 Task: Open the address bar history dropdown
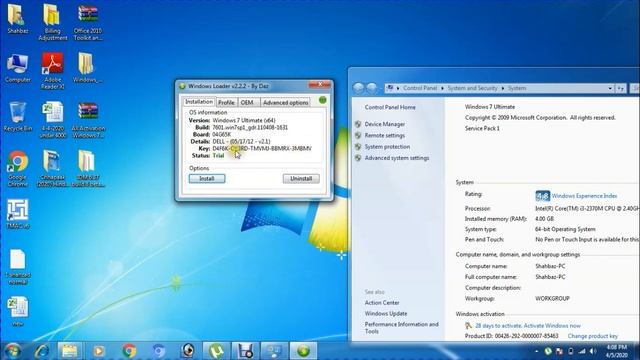610,88
